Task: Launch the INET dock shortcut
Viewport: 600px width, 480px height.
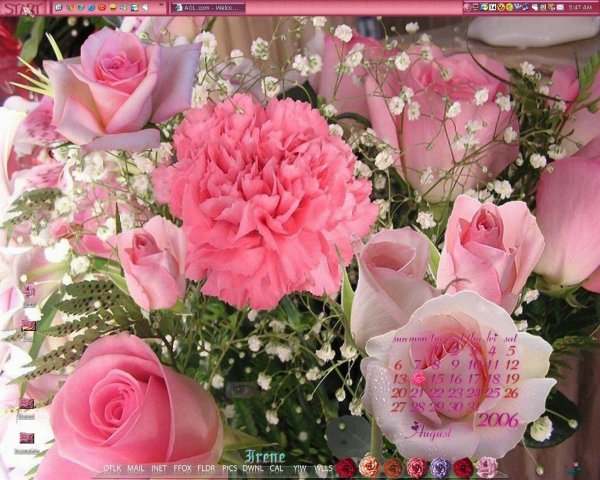Action: pyautogui.click(x=160, y=468)
